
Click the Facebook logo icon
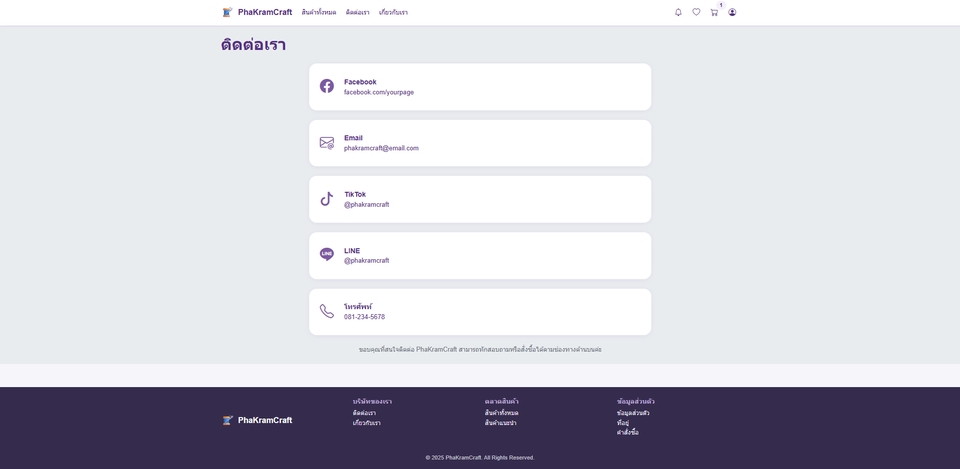[327, 86]
